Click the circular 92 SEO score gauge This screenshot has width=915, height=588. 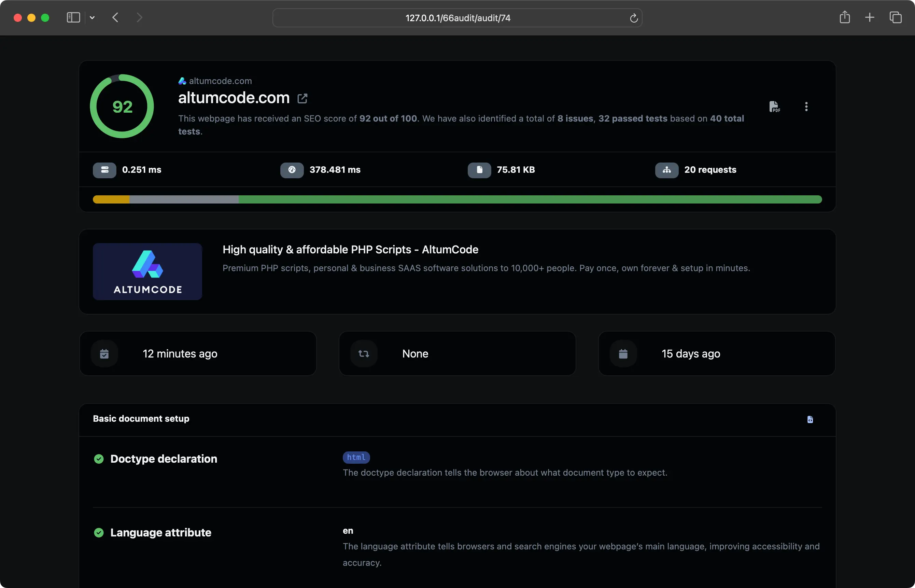tap(122, 106)
